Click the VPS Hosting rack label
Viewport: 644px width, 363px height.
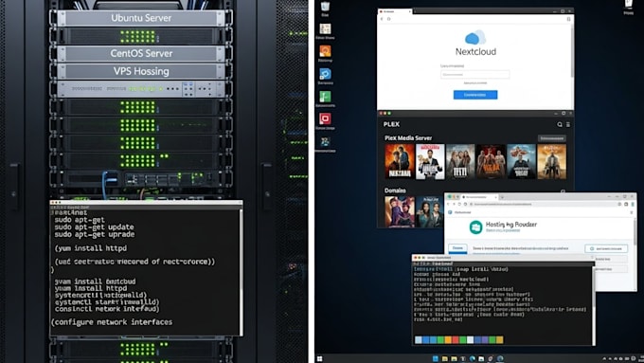click(141, 71)
